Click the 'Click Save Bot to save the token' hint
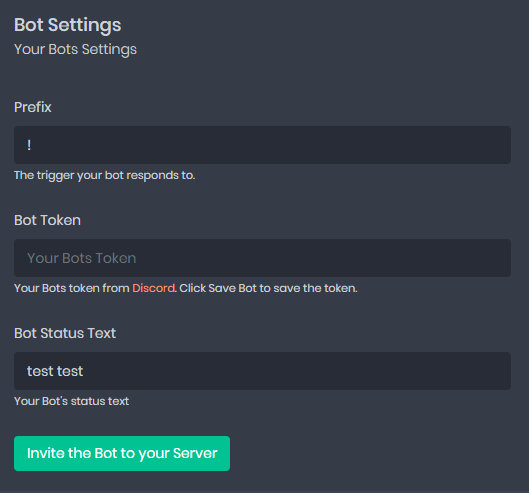The image size is (529, 493). pyautogui.click(x=268, y=288)
